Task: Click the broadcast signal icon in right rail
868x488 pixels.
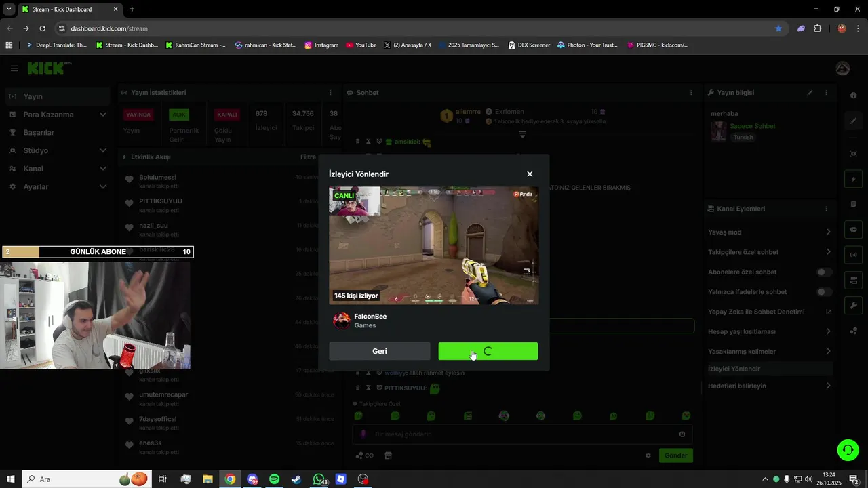Action: [853, 255]
